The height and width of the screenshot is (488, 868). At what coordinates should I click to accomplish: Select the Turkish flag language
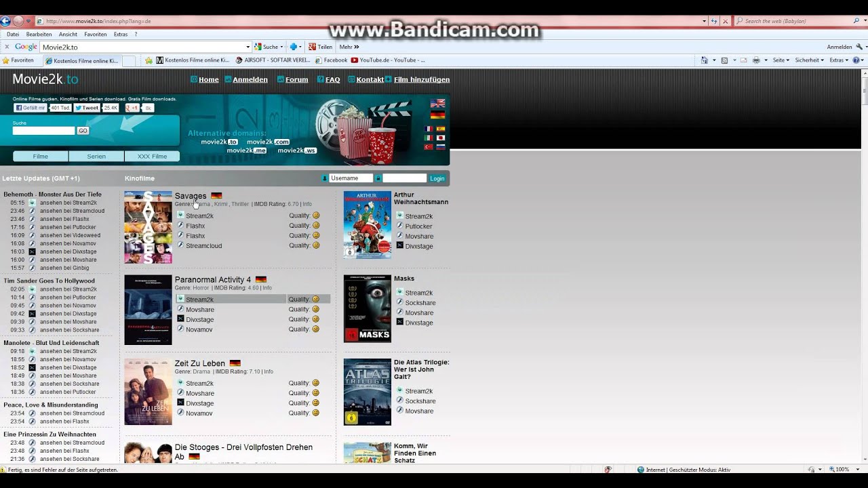coord(428,146)
